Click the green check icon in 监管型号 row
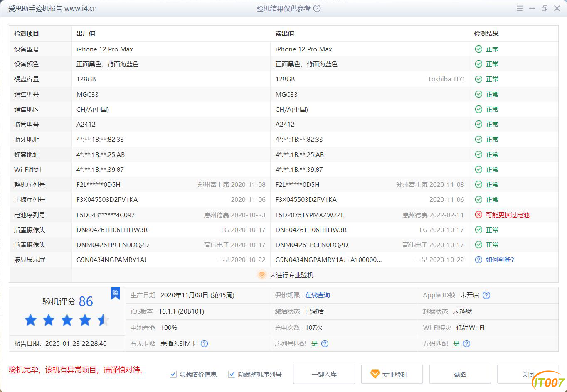The width and height of the screenshot is (567, 392). (478, 124)
